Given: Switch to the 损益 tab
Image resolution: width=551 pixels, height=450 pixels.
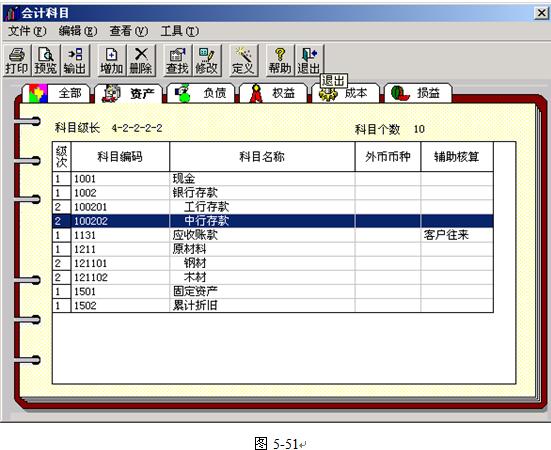Looking at the screenshot, I should [418, 93].
